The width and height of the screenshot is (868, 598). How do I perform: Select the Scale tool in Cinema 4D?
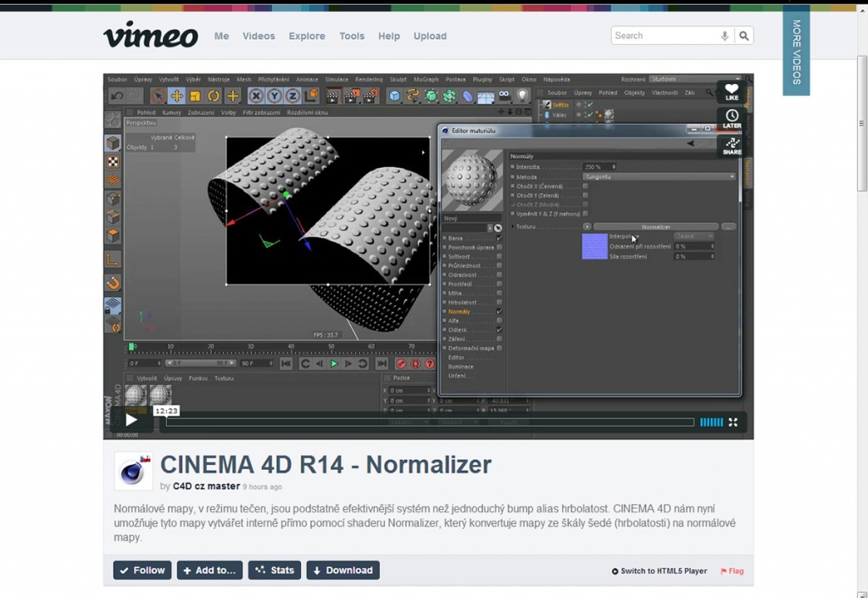(x=195, y=96)
